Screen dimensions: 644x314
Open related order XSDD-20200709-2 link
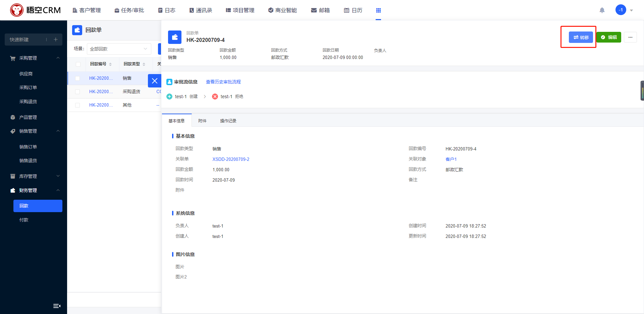coord(231,159)
